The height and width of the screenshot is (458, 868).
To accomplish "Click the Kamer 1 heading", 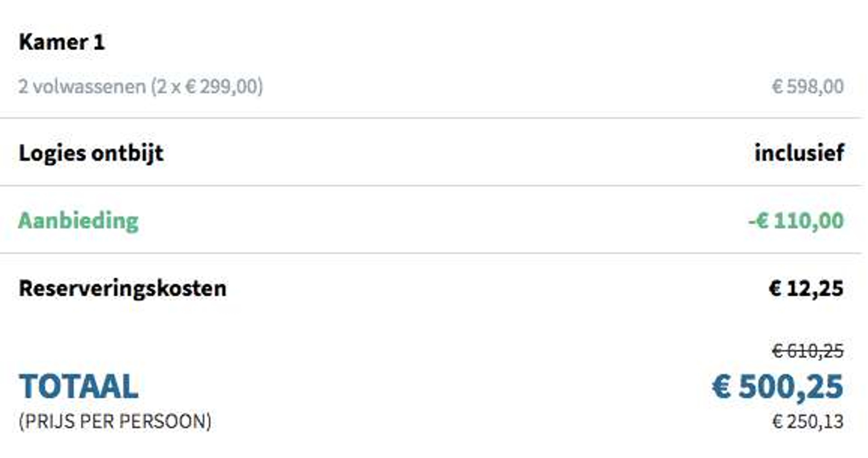I will (62, 42).
